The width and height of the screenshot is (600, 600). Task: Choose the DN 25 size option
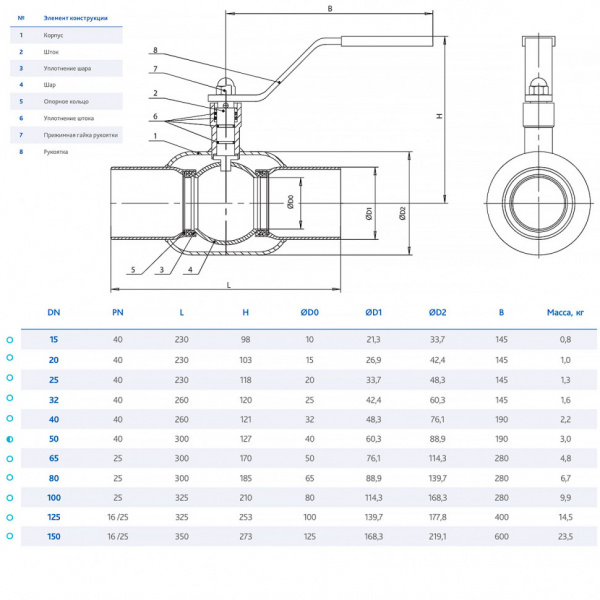tap(10, 379)
